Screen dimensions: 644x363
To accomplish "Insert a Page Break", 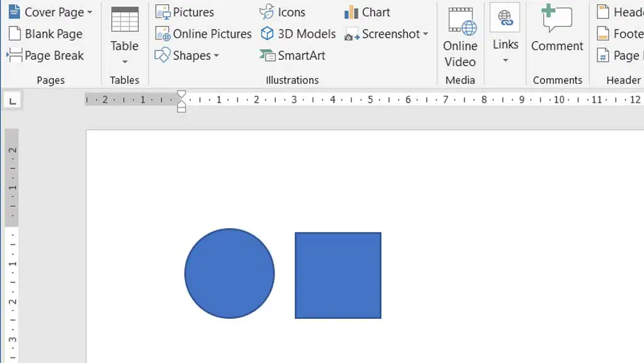I will [45, 55].
